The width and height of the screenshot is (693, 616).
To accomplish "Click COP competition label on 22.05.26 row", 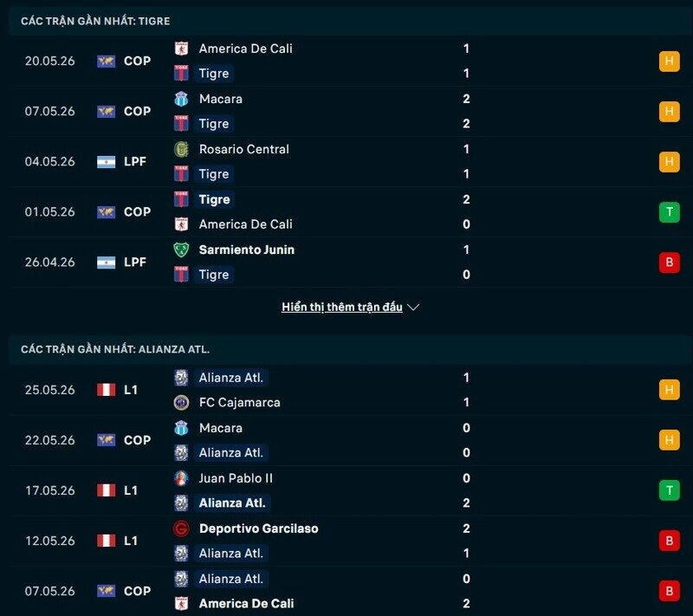I will (138, 440).
